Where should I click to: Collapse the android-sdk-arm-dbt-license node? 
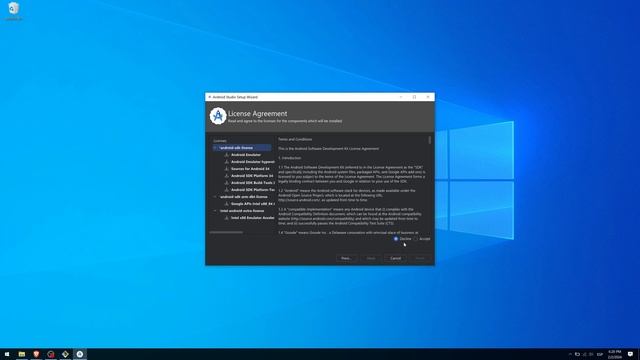point(215,197)
